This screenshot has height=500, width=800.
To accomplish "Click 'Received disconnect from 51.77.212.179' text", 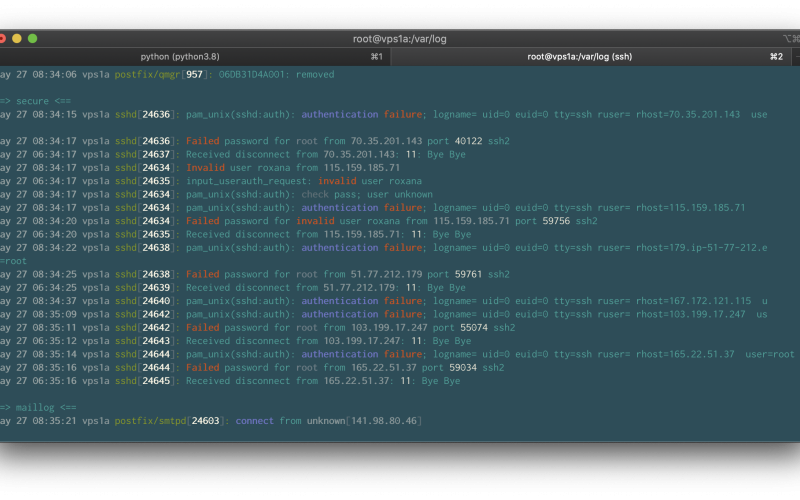I will 291,287.
